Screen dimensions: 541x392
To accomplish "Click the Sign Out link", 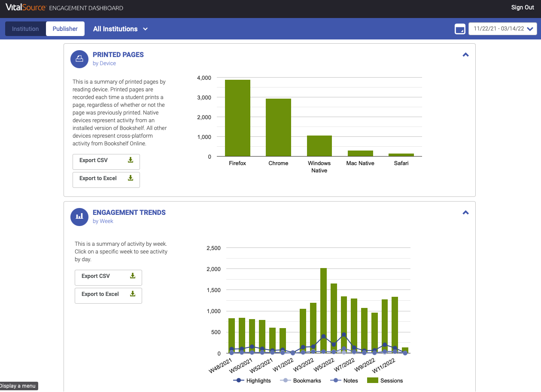I will (523, 7).
